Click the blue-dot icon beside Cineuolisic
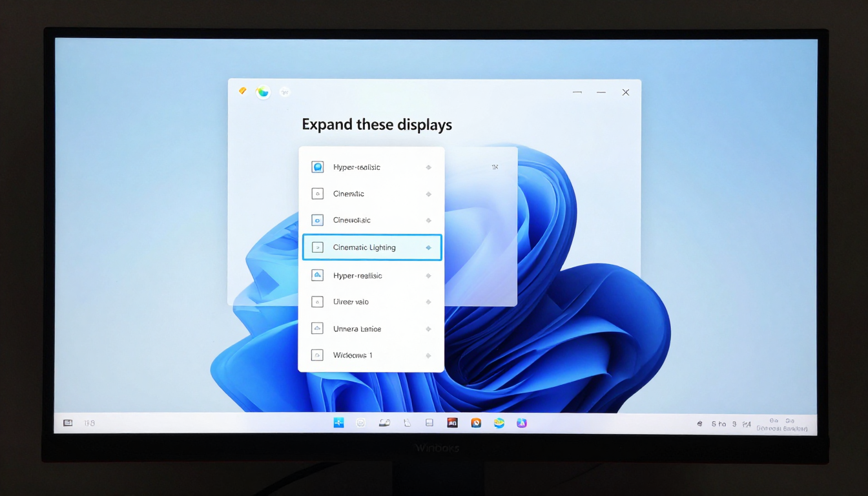This screenshot has width=868, height=496. click(317, 220)
